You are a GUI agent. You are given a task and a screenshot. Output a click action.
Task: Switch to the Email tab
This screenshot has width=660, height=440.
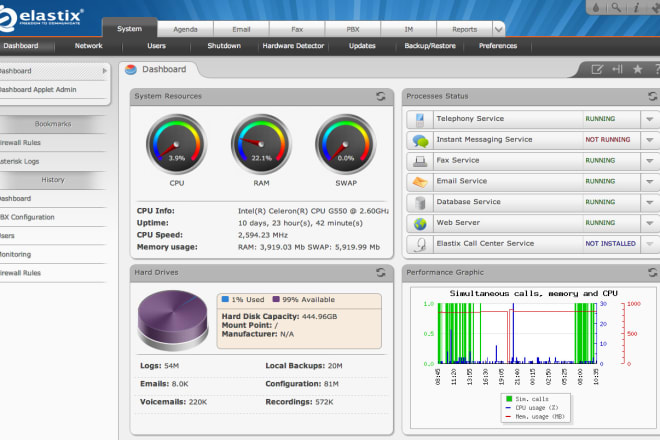[x=241, y=29]
